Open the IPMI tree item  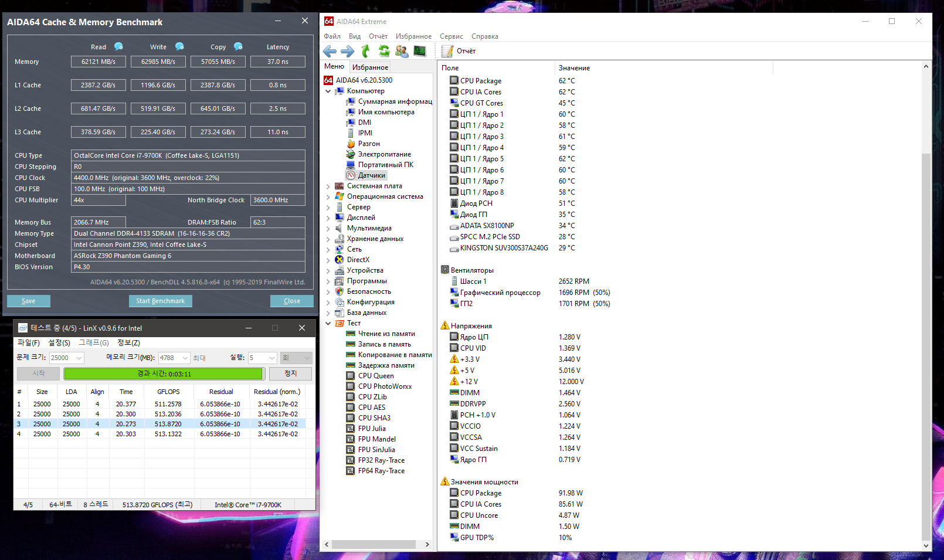coord(359,133)
